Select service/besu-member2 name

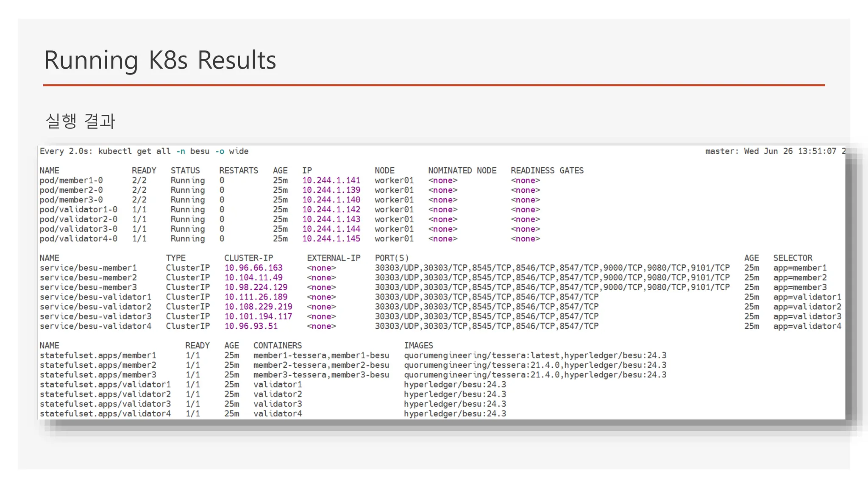pyautogui.click(x=88, y=278)
